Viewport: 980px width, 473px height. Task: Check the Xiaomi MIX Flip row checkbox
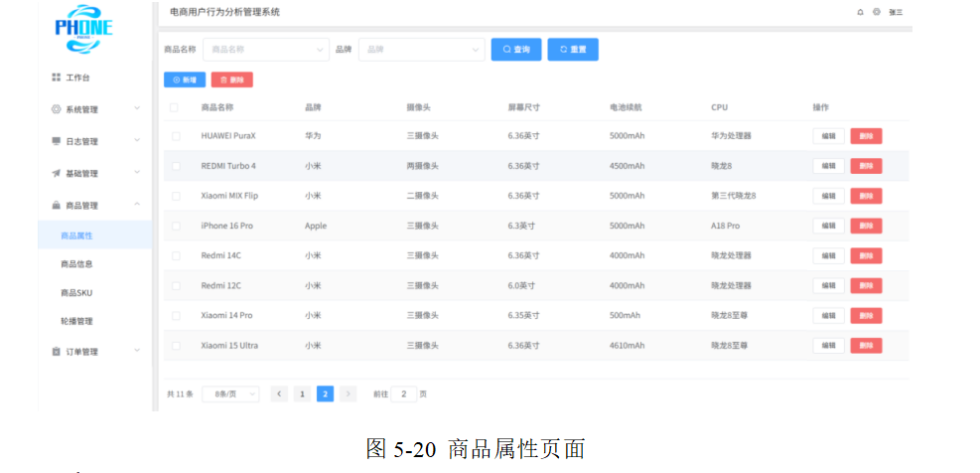coord(177,196)
